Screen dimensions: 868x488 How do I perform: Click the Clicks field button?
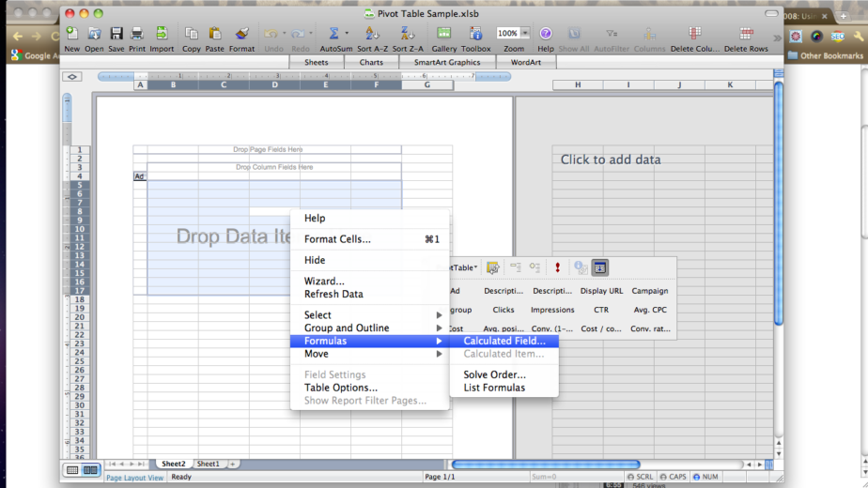click(x=504, y=310)
